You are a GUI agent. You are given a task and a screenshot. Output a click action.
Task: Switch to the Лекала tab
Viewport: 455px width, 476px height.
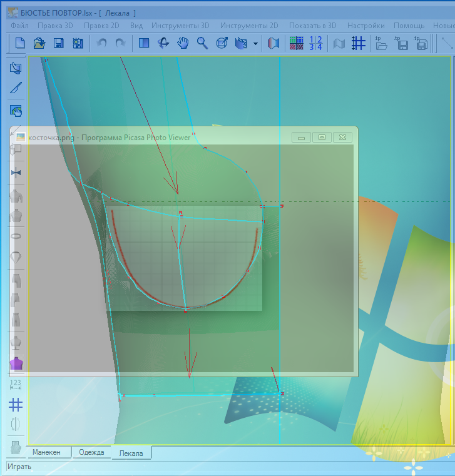coord(131,453)
